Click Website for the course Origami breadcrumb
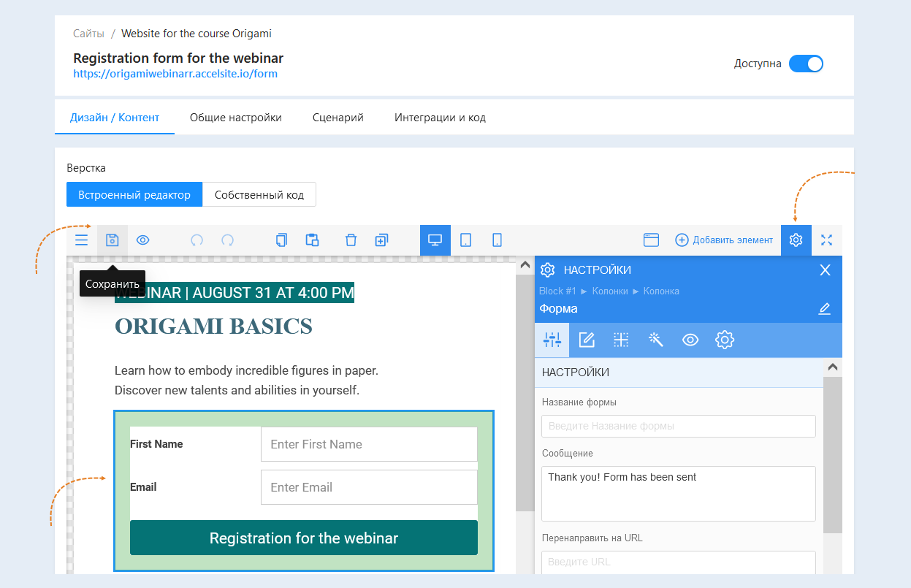This screenshot has width=911, height=588. tap(197, 34)
